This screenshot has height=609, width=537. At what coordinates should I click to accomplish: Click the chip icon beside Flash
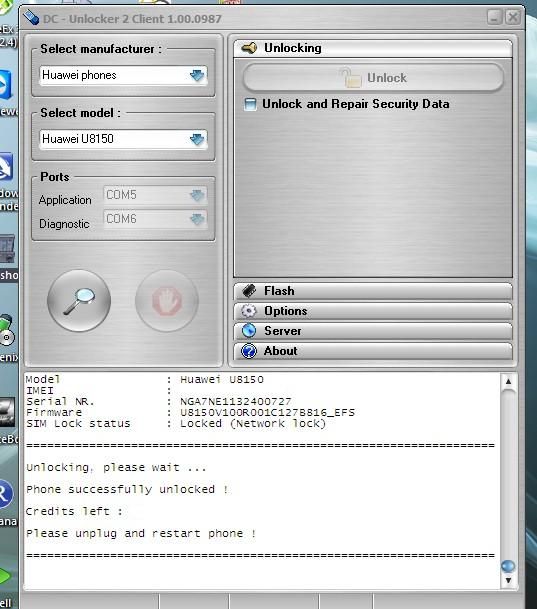tap(249, 291)
